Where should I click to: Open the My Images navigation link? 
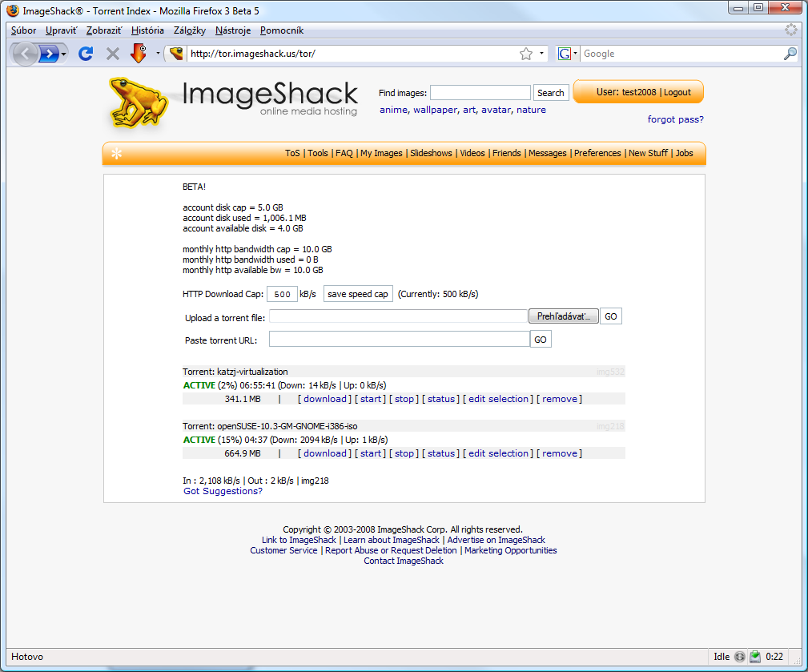381,153
